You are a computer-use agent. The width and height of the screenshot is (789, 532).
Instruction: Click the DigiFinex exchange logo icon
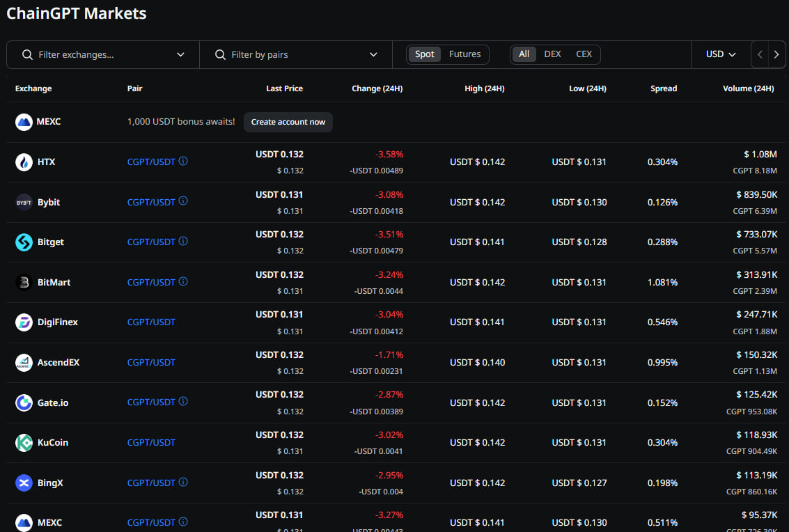(x=24, y=322)
